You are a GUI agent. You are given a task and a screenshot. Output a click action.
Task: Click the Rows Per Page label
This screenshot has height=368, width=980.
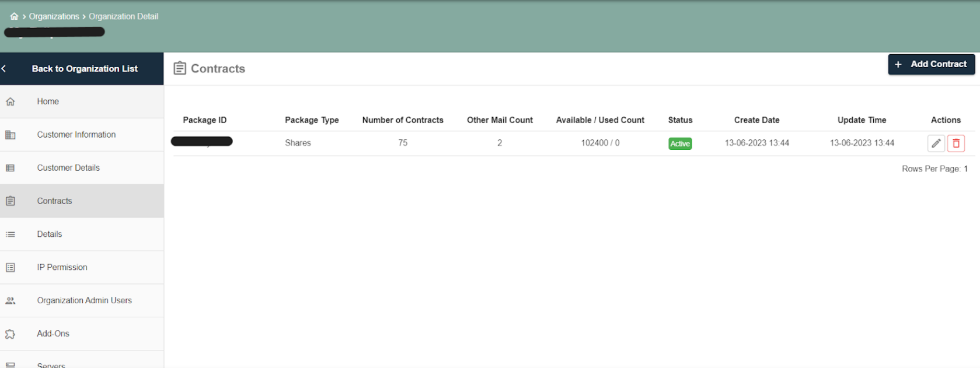tap(931, 169)
